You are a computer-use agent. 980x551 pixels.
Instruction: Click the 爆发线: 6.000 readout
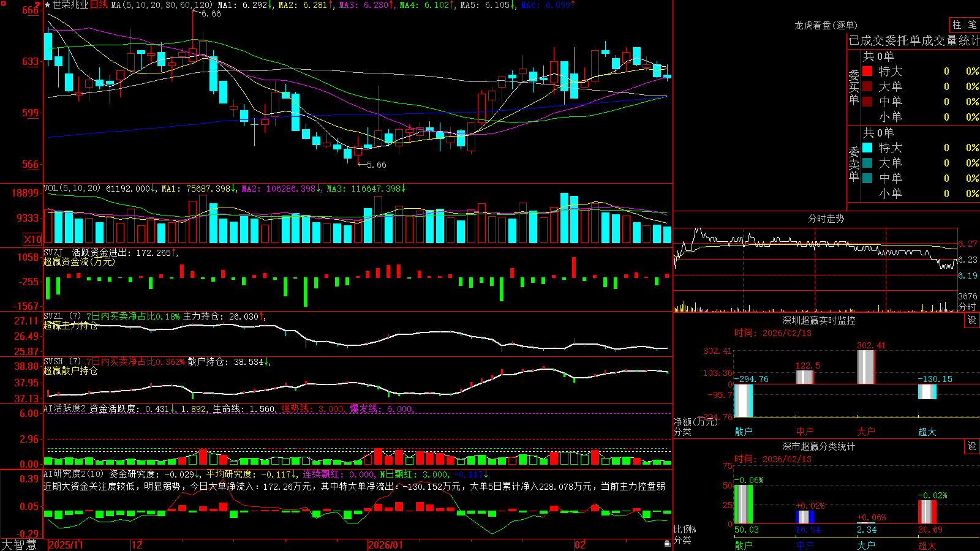tap(382, 409)
